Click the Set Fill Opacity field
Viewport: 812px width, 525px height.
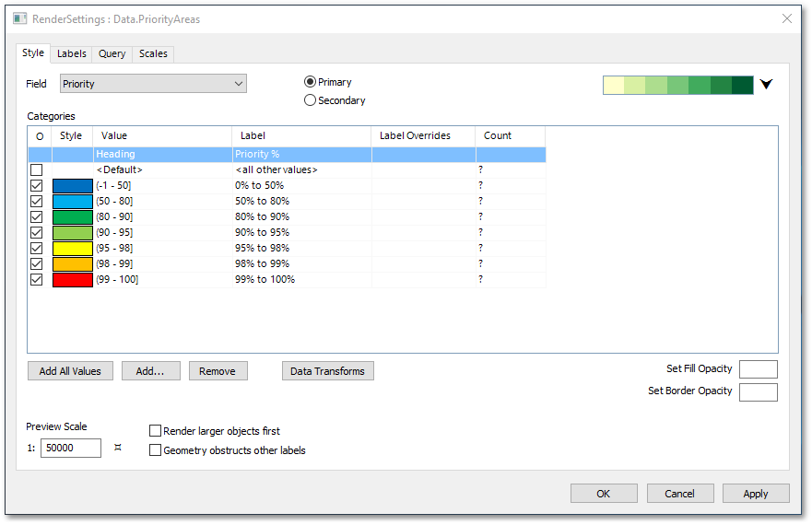coord(759,369)
